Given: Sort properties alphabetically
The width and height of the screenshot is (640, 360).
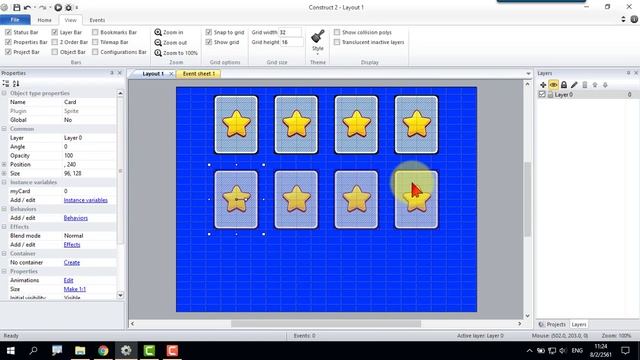Looking at the screenshot, I should 16,83.
